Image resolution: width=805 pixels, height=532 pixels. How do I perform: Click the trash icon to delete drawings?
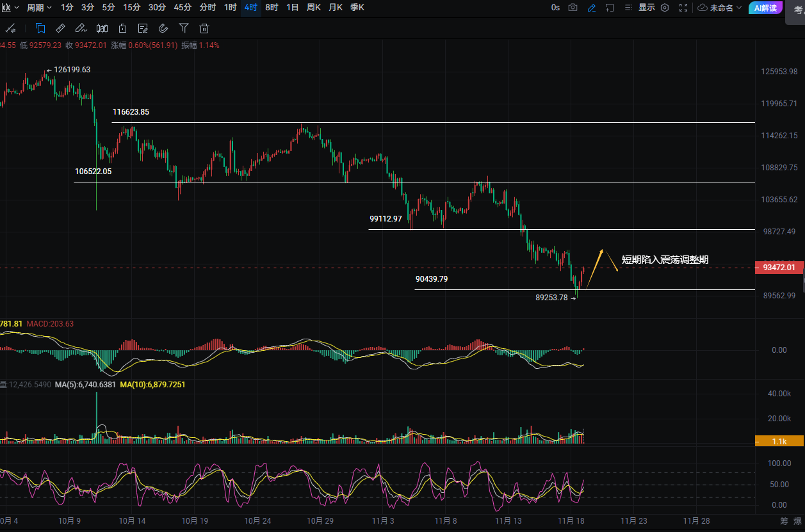point(204,28)
